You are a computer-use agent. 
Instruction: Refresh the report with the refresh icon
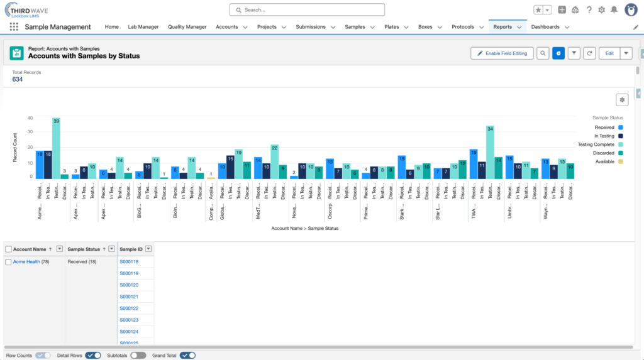coord(590,53)
